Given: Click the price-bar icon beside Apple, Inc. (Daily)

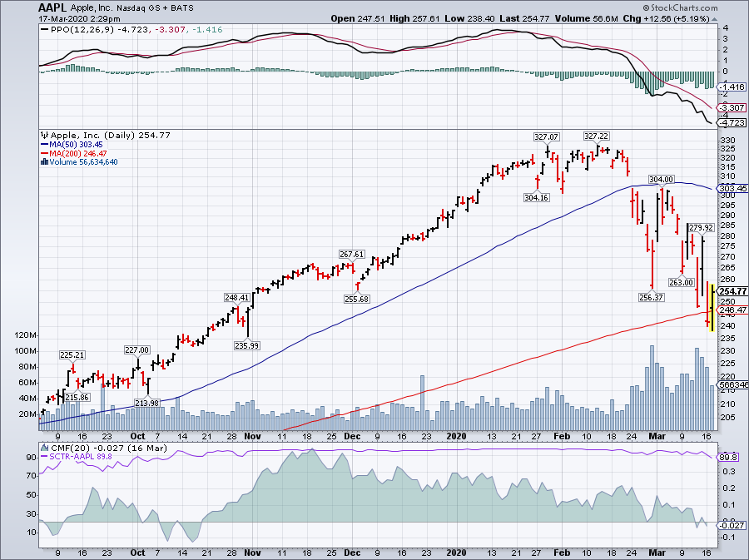Looking at the screenshot, I should tap(45, 135).
